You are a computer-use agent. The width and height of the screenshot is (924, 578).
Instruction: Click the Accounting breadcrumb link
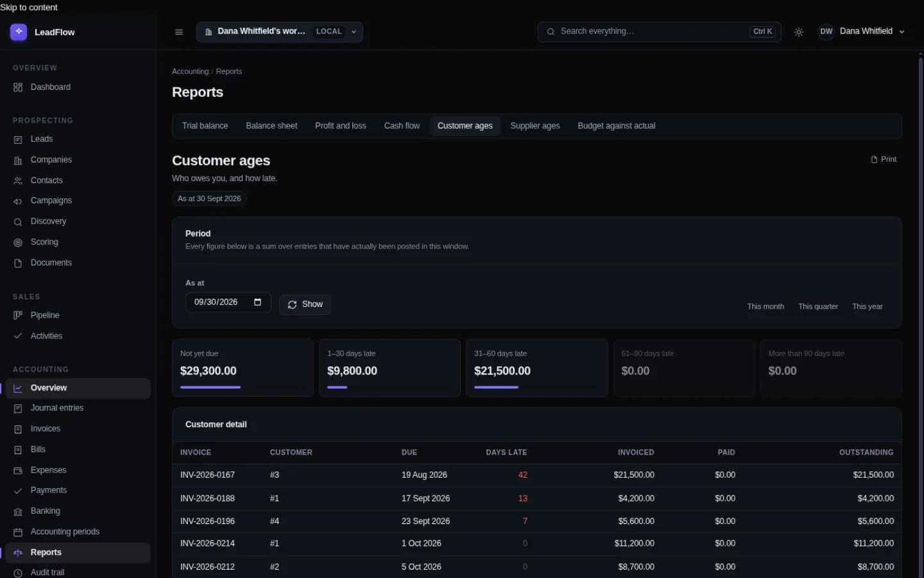[x=191, y=71]
